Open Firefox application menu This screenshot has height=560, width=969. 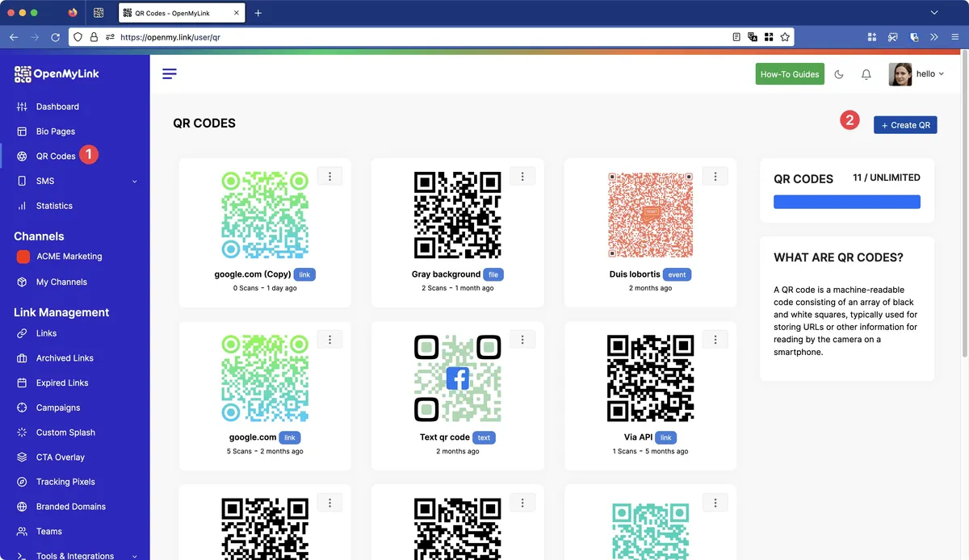(x=954, y=37)
